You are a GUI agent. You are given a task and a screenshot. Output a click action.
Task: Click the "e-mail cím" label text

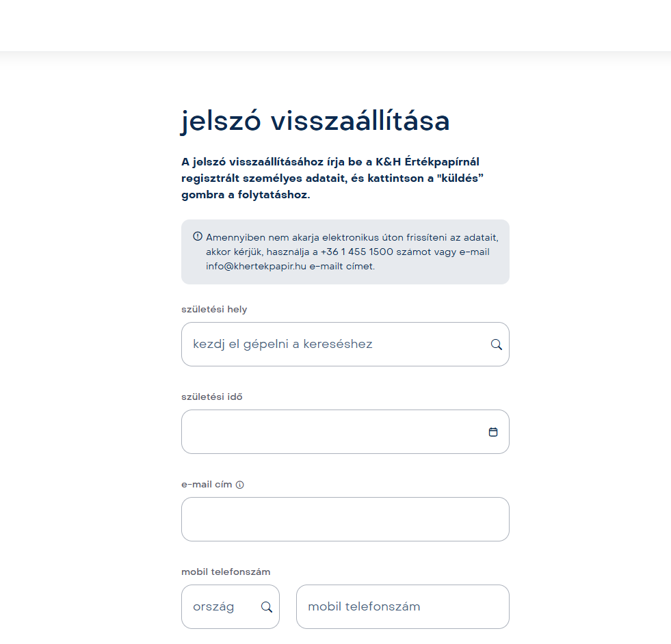(207, 485)
